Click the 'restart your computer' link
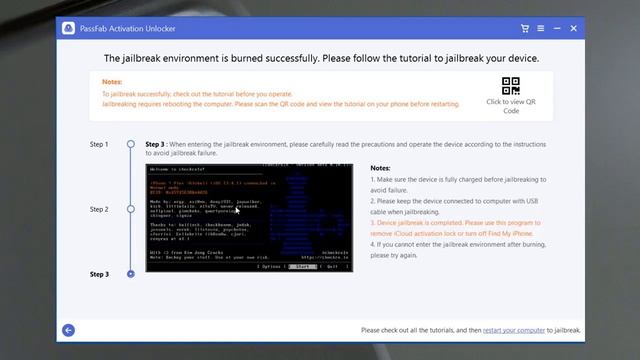This screenshot has width=640, height=360. point(514,330)
